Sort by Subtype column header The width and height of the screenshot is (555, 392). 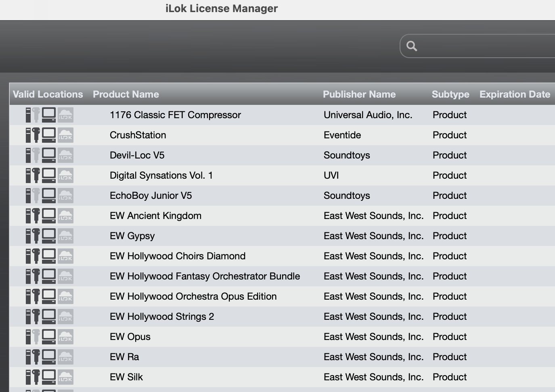[450, 94]
